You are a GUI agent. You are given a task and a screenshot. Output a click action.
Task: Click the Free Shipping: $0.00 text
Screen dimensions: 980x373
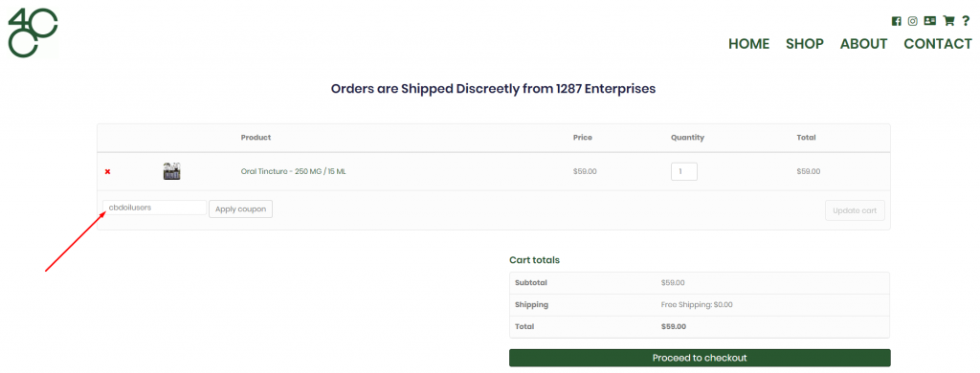click(697, 305)
